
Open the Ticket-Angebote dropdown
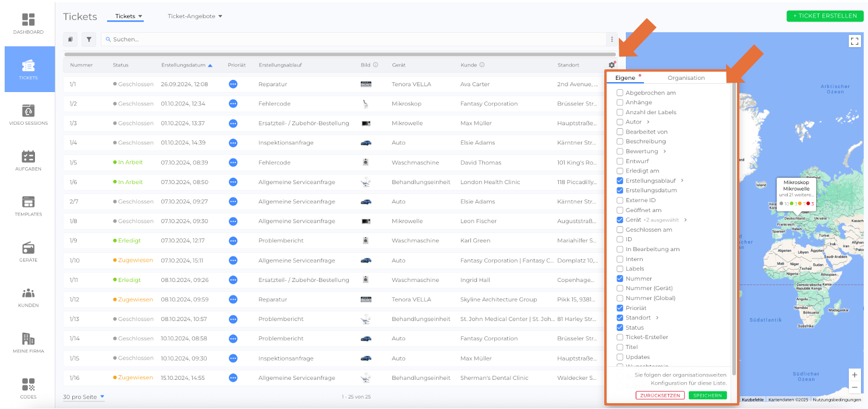pos(195,16)
